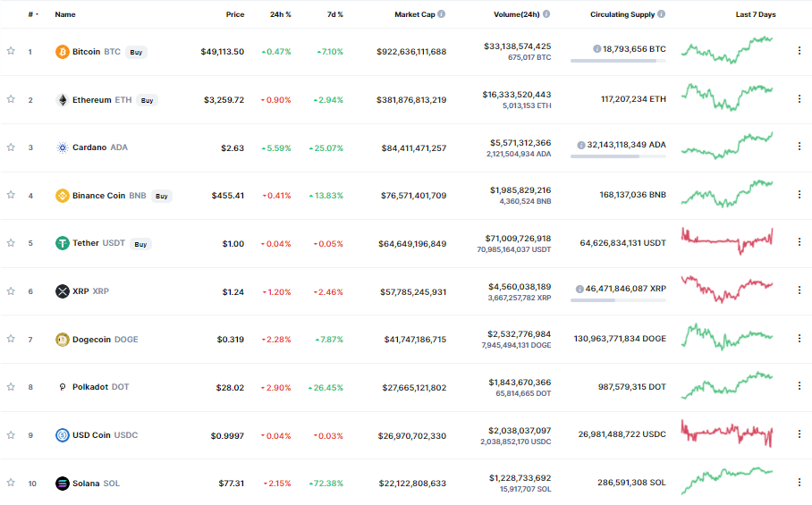This screenshot has height=505, width=812.
Task: Open the Ethereum 7-day sparkline chart
Action: coord(727,97)
